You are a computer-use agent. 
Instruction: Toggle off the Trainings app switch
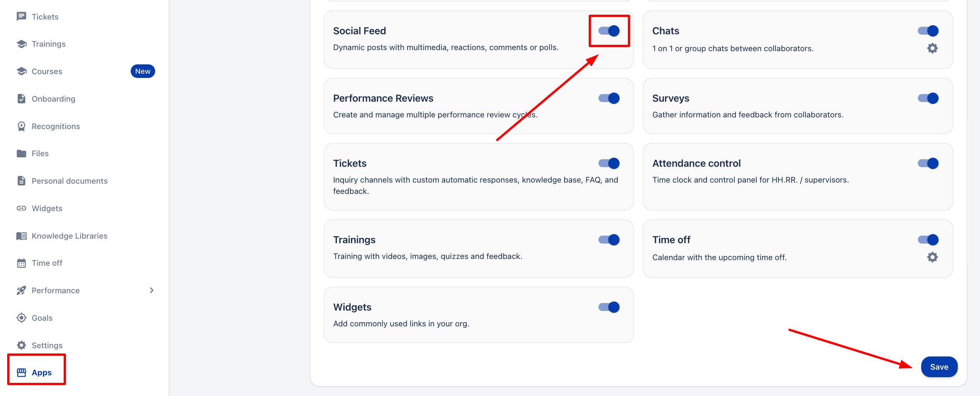click(609, 240)
